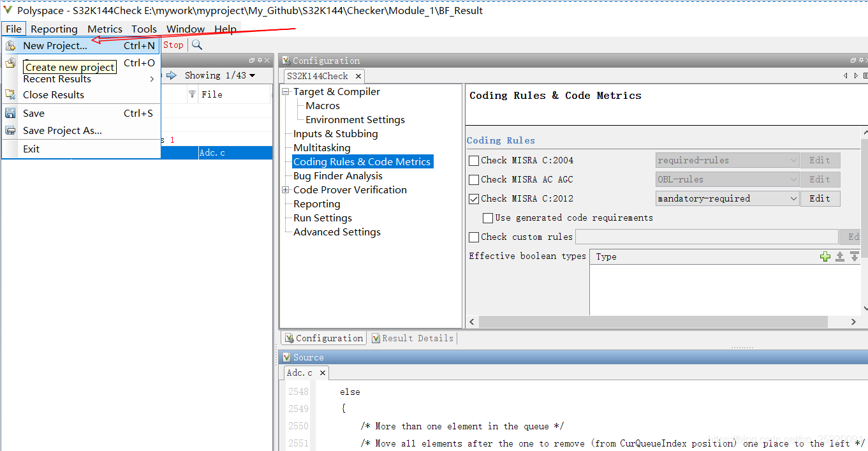
Task: Choose Save Project As... entry
Action: (x=81, y=130)
